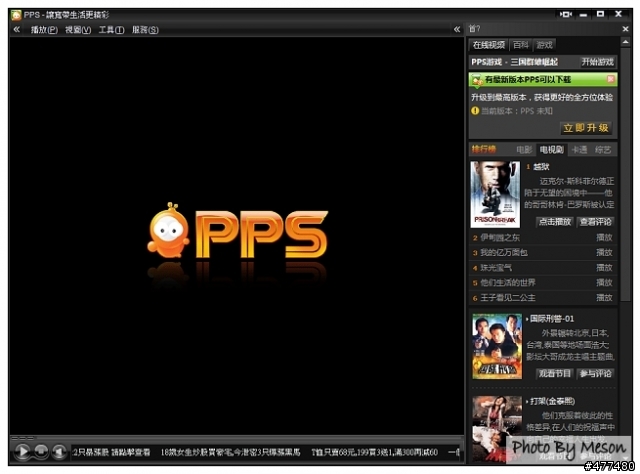Screen dimensions: 640x474
Task: Click the ticker text ending 請點擊查看
Action: [112, 452]
